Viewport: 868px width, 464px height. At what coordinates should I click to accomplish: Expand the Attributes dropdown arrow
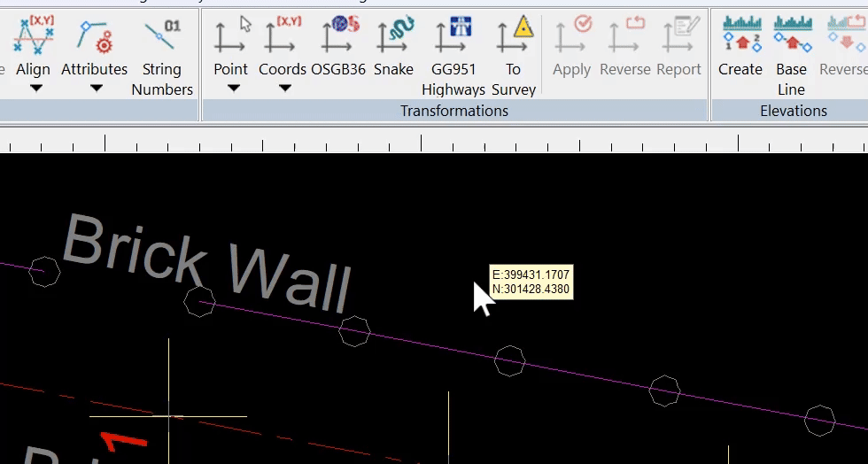point(96,89)
